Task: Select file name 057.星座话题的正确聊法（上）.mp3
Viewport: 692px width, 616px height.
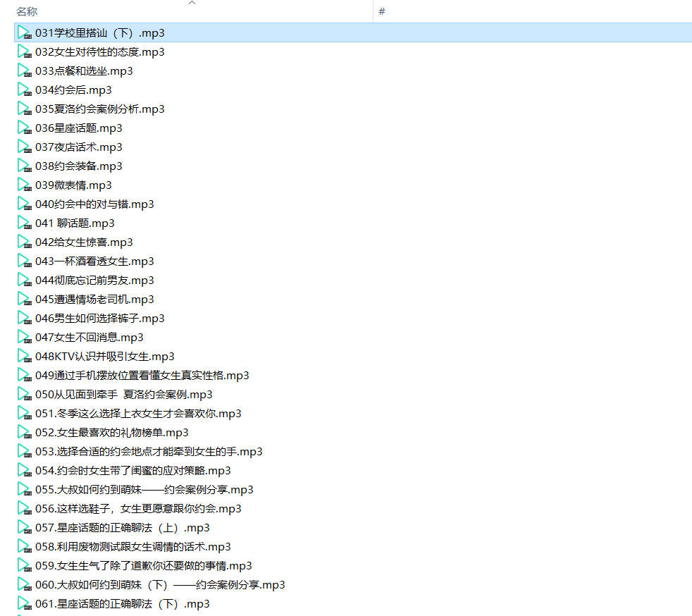Action: pos(122,526)
